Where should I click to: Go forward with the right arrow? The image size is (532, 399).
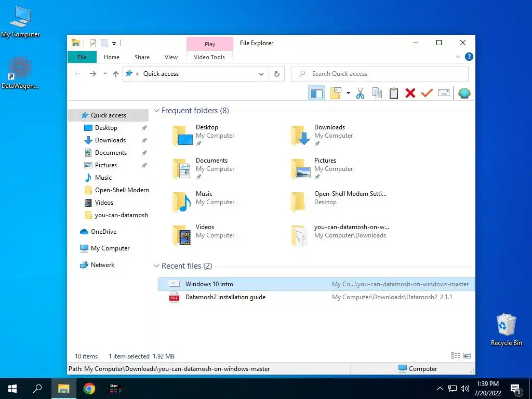92,74
